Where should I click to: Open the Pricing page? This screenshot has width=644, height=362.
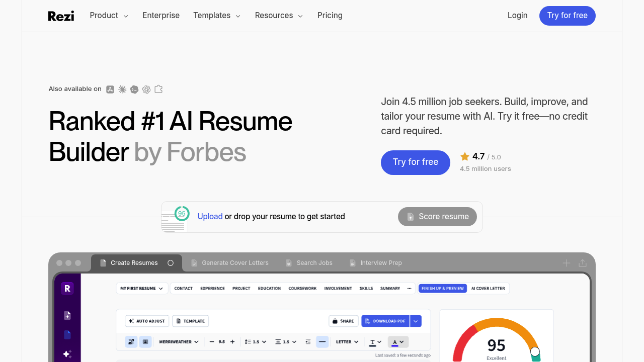click(330, 16)
